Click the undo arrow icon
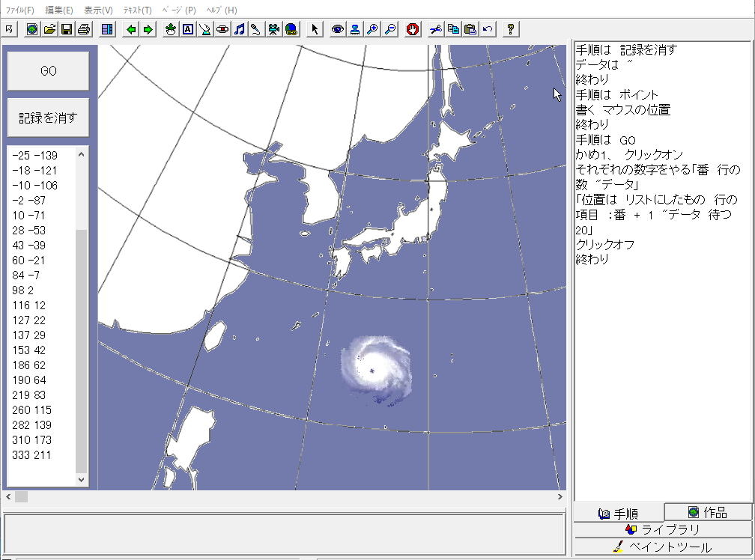755x560 pixels. (488, 29)
